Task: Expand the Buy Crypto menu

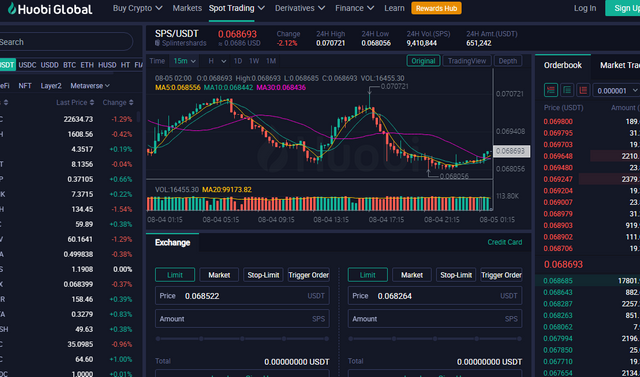Action: [x=138, y=8]
